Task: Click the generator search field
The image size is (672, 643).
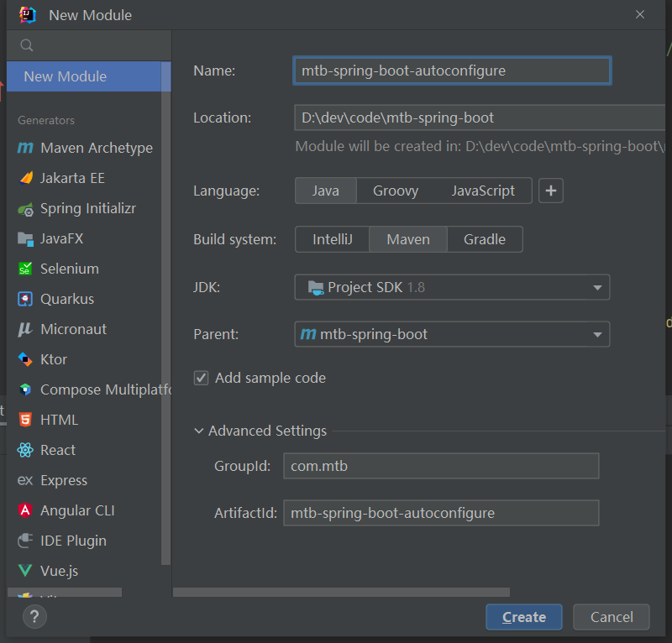Action: [x=89, y=45]
